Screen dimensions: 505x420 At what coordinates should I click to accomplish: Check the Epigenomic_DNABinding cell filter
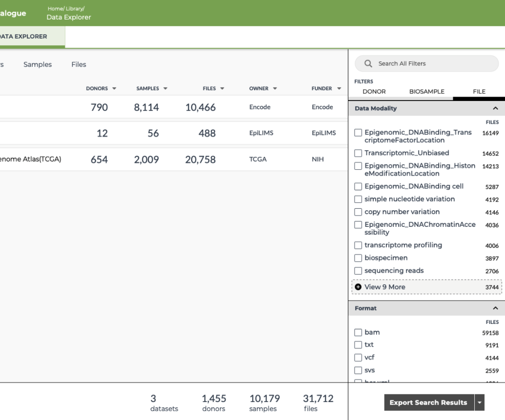358,186
